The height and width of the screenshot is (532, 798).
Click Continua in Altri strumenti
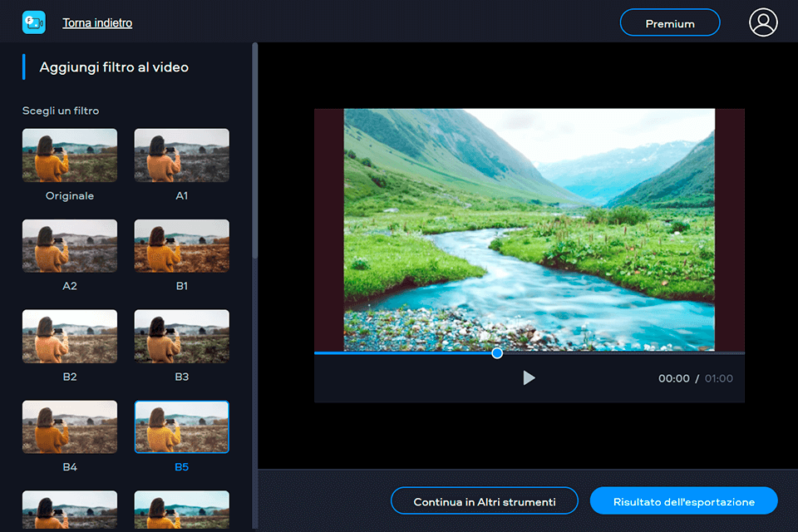point(485,500)
